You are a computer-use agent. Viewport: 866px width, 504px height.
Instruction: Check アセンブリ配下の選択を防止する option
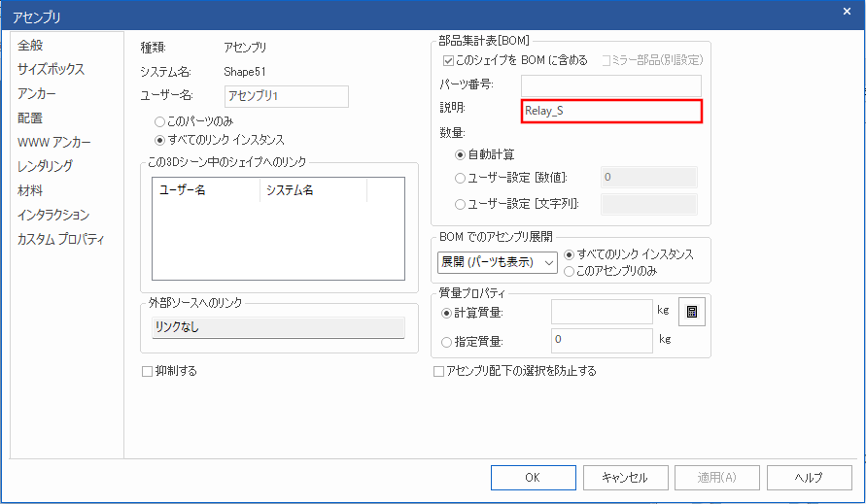[x=438, y=371]
